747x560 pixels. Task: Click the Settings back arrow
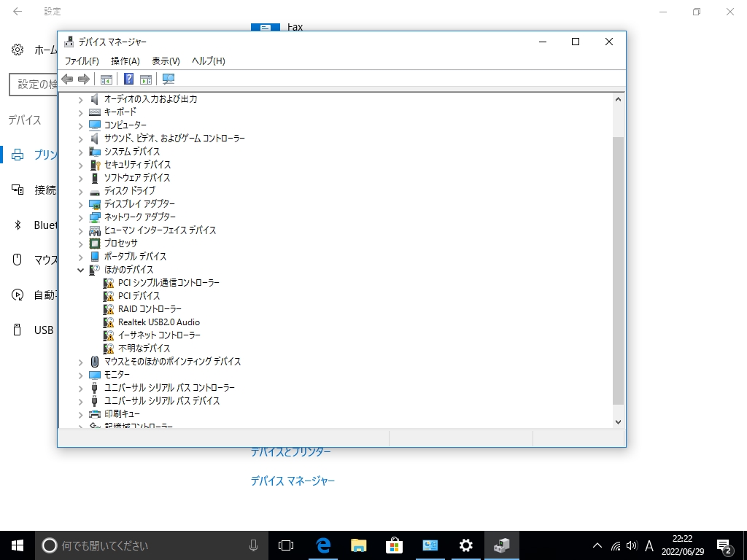(x=18, y=12)
